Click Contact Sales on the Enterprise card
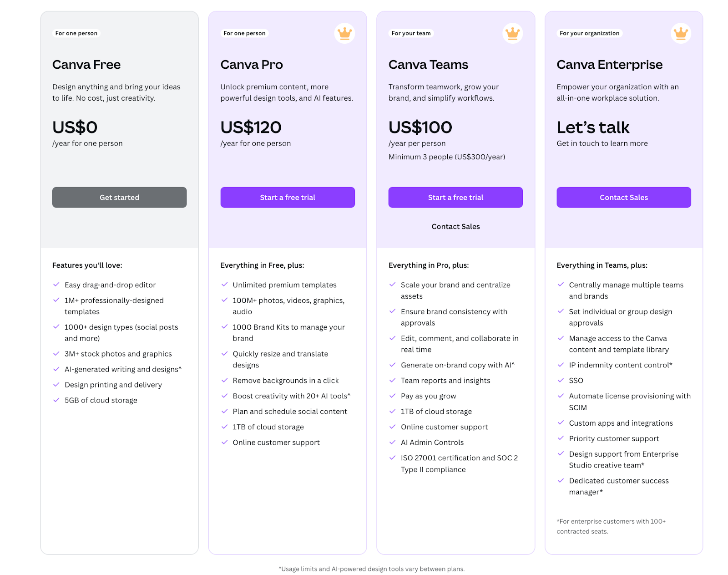728x575 pixels. click(623, 197)
